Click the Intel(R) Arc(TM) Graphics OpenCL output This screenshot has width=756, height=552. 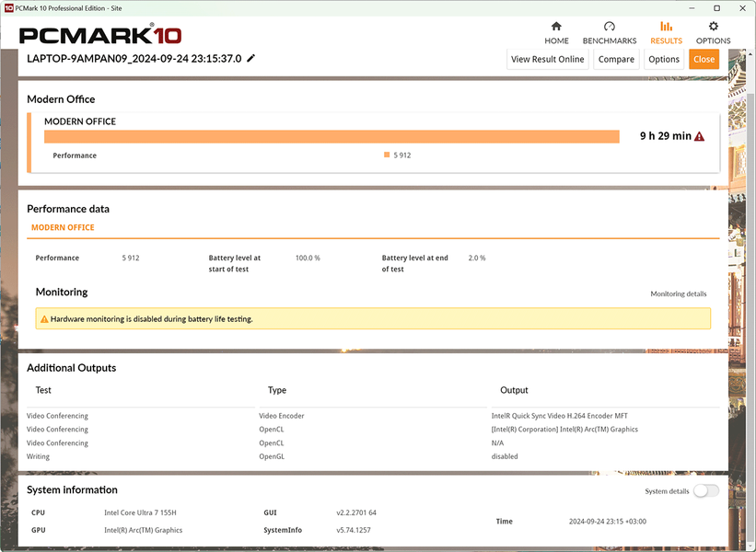coord(564,429)
